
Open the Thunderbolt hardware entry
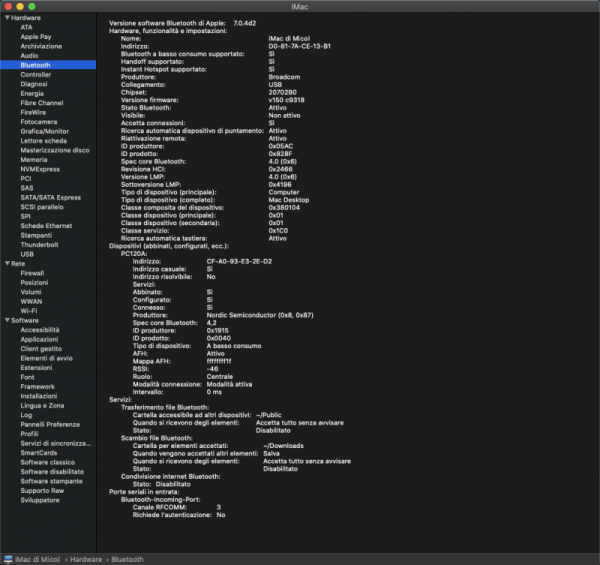39,244
